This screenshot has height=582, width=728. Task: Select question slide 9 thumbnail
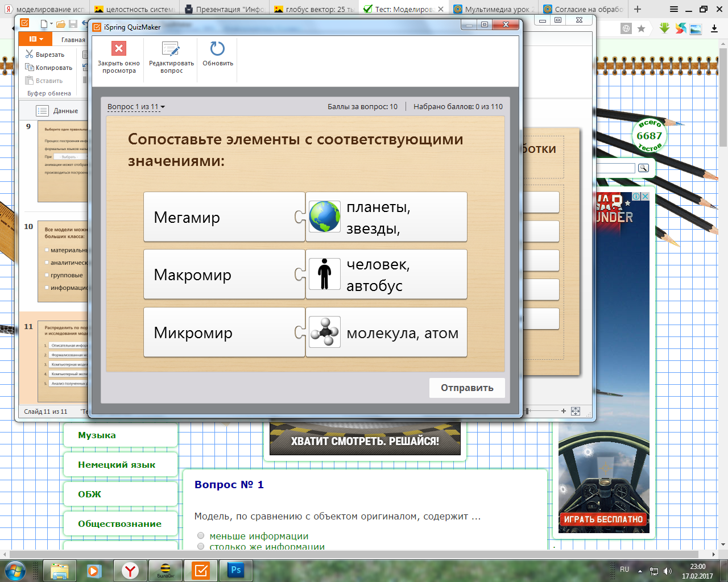coord(63,161)
